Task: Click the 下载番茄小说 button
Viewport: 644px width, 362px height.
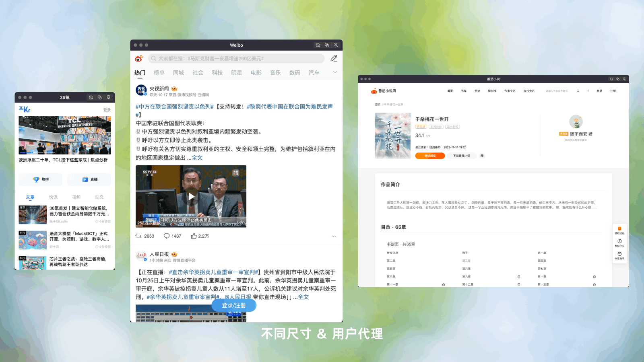Action: (461, 156)
